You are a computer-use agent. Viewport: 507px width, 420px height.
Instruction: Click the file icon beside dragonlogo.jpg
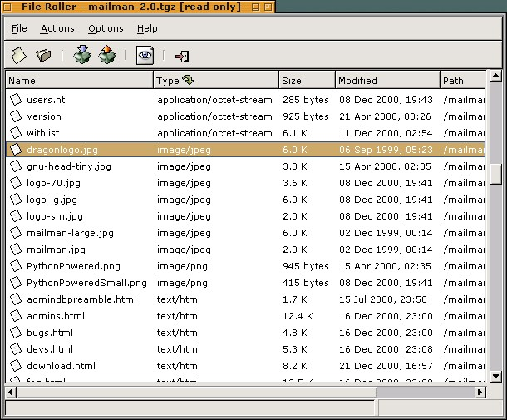coord(17,150)
